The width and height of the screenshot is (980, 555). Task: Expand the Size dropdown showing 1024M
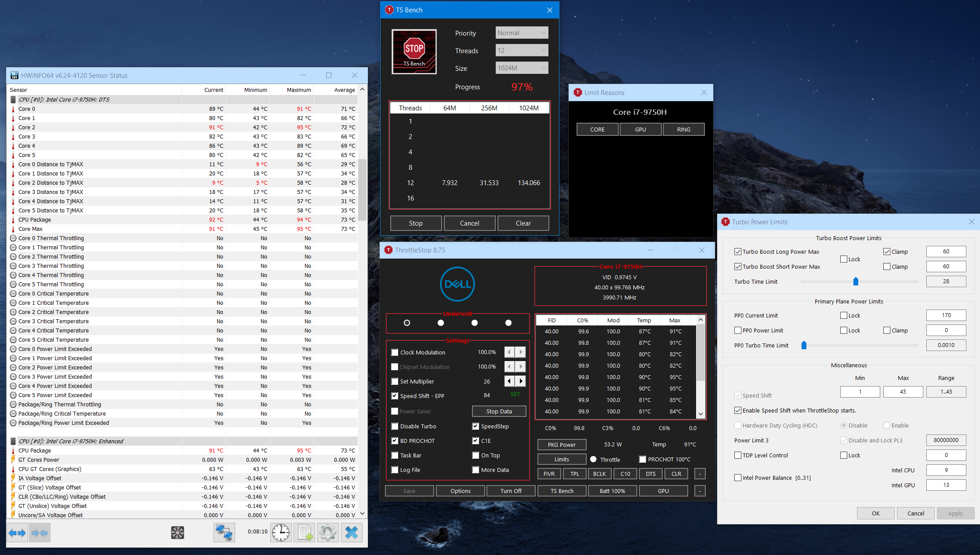click(522, 68)
